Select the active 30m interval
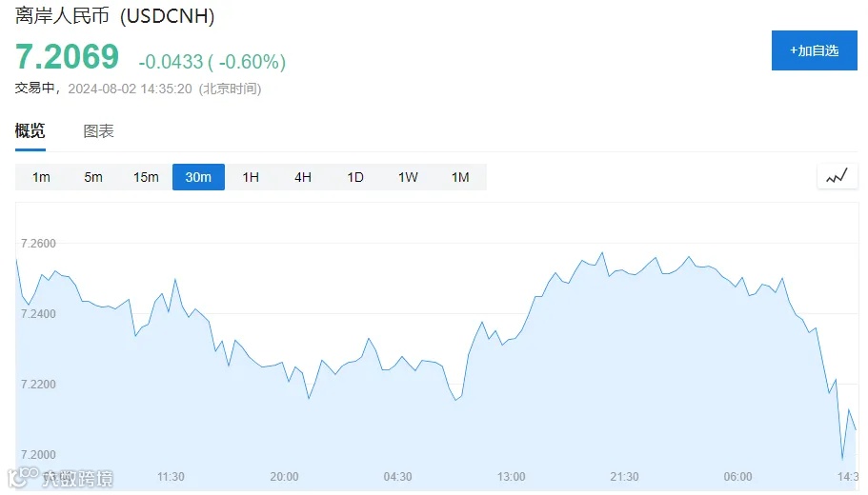The height and width of the screenshot is (495, 868). [198, 177]
